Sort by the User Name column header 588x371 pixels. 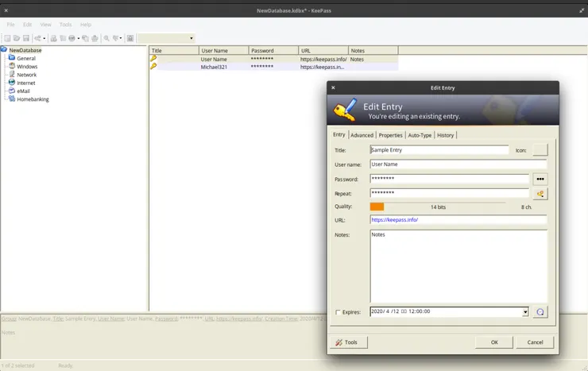click(224, 51)
